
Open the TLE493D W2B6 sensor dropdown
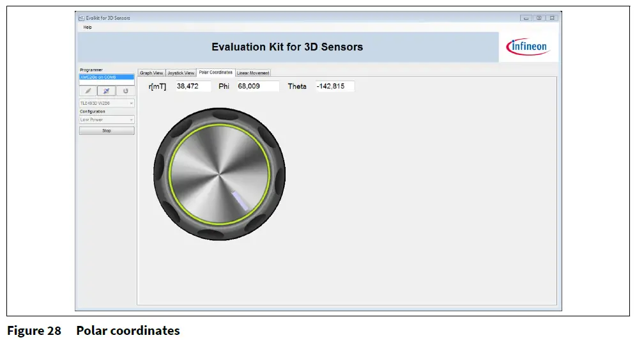click(x=107, y=103)
